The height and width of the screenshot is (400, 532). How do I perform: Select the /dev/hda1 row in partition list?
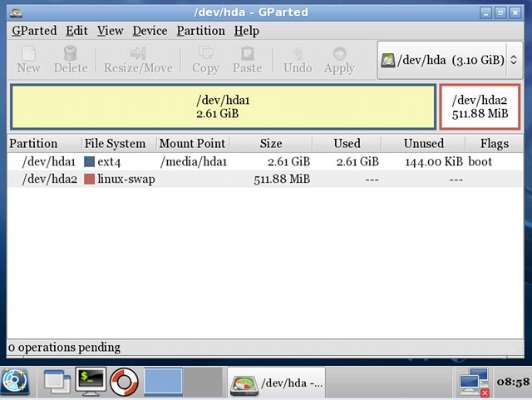coord(264,161)
